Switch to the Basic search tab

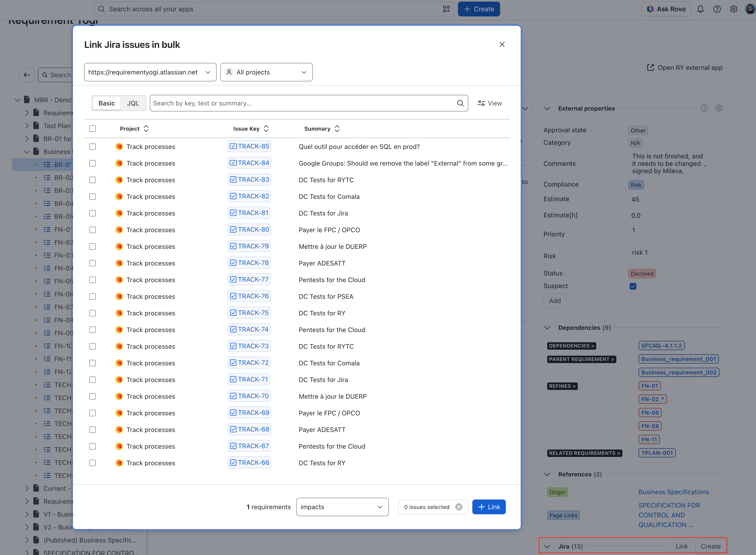coord(107,103)
